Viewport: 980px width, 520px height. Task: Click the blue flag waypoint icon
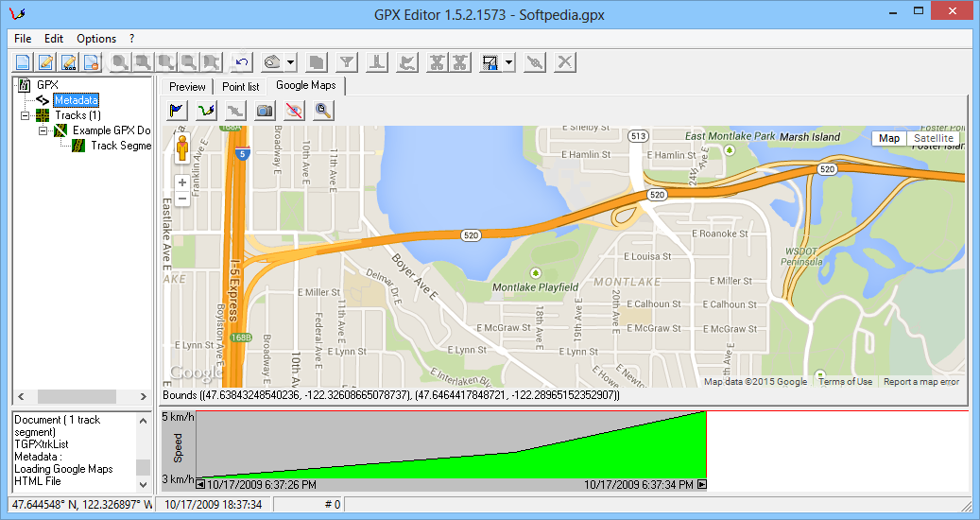click(x=177, y=111)
